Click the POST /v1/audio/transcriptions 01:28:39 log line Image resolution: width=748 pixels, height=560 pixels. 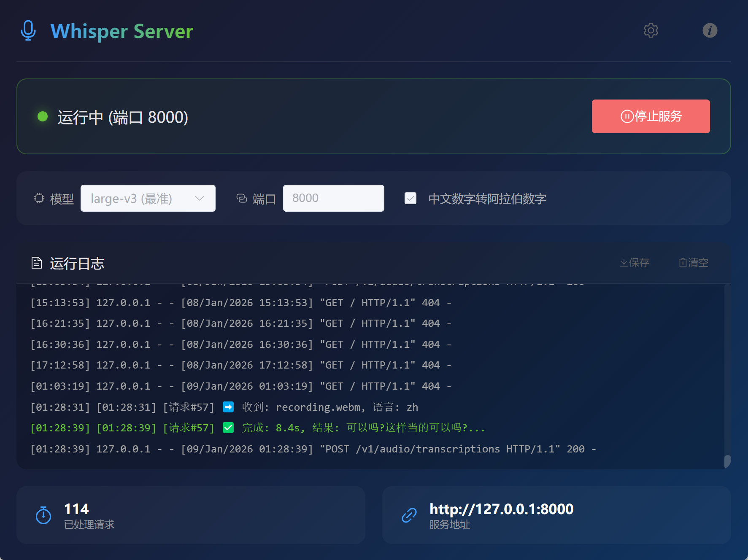pos(313,449)
